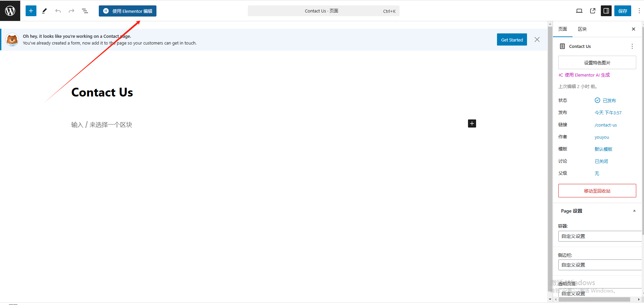Click the black add block button
Image resolution: width=644 pixels, height=305 pixels.
pos(472,123)
